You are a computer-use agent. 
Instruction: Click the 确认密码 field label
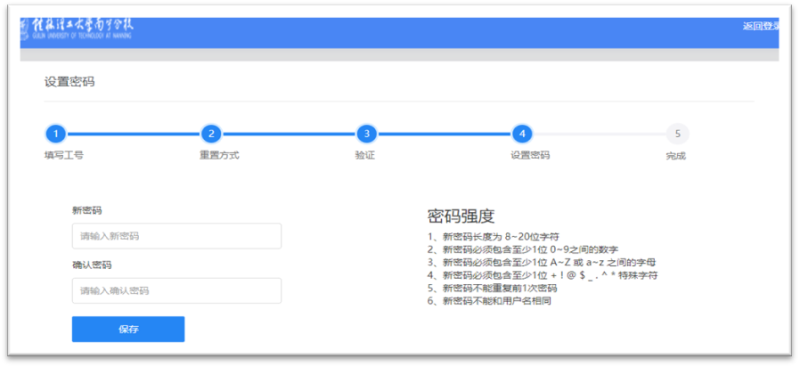[92, 265]
